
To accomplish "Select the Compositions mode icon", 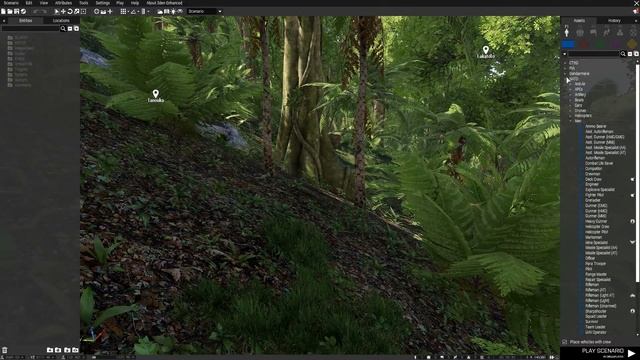I will pos(580,32).
